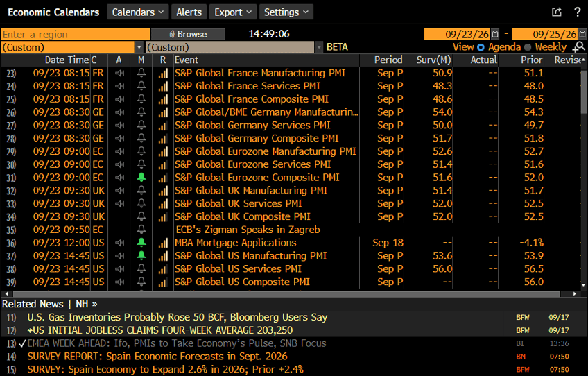
Task: Click the start date field 09/23/26
Action: point(458,34)
